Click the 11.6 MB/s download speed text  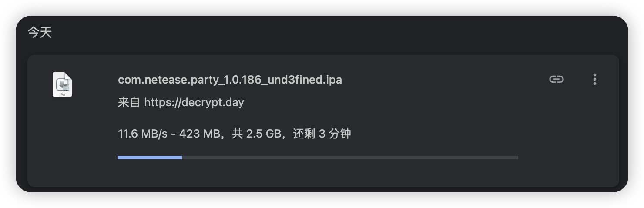coord(142,134)
